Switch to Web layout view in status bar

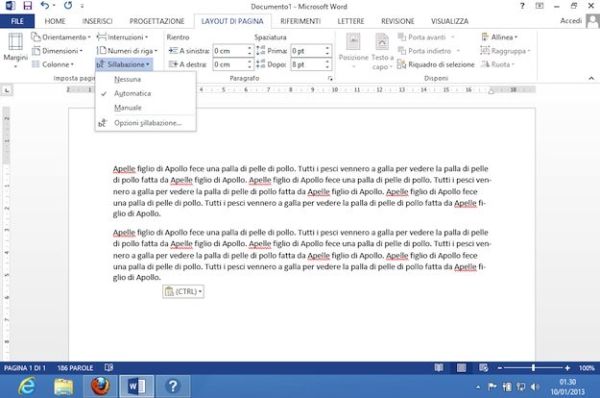pos(484,368)
